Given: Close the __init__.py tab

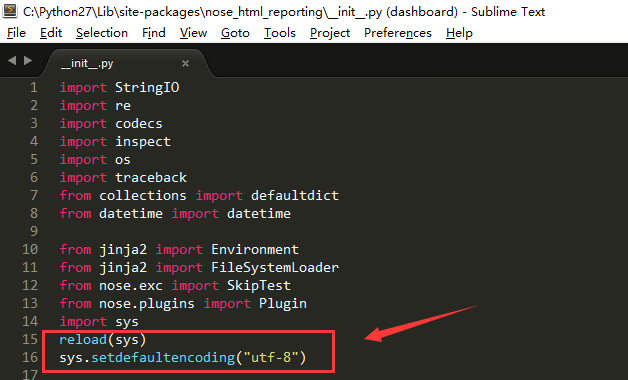Looking at the screenshot, I should tap(185, 63).
